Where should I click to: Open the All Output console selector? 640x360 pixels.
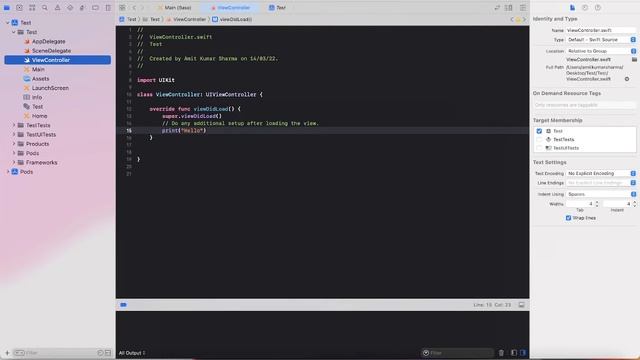(132, 353)
